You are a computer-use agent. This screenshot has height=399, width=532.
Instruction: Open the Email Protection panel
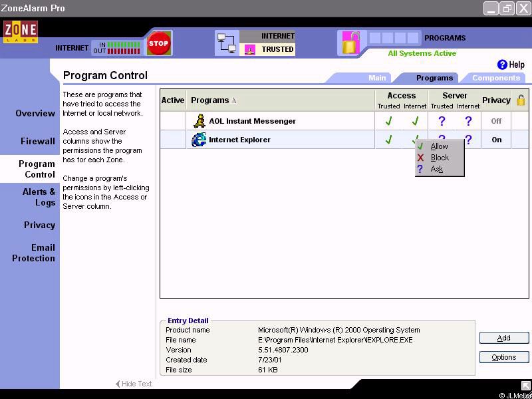tap(33, 253)
